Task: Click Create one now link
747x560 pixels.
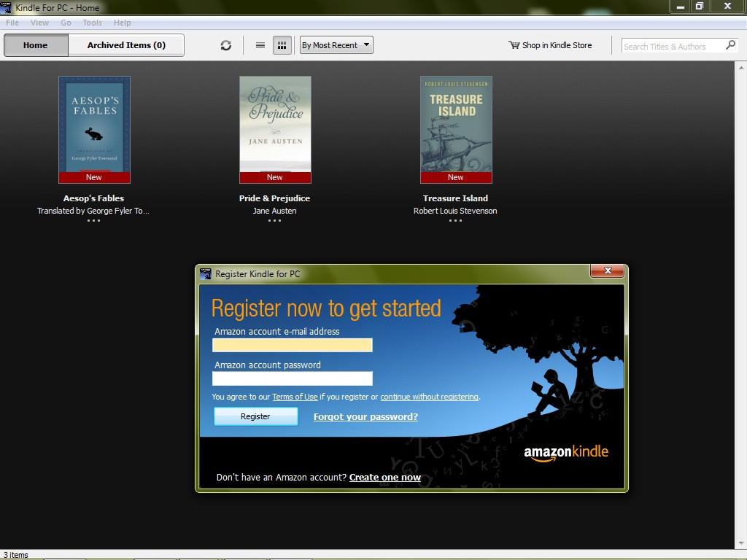Action: tap(385, 477)
